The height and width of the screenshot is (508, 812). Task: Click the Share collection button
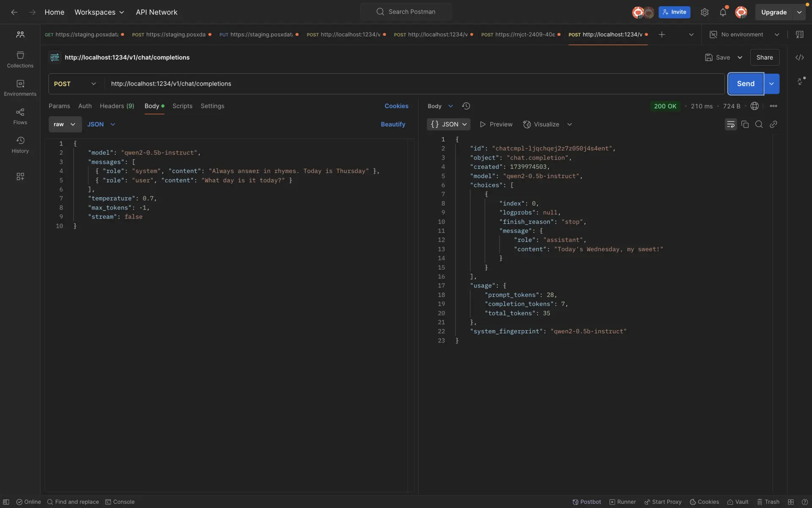(x=765, y=57)
